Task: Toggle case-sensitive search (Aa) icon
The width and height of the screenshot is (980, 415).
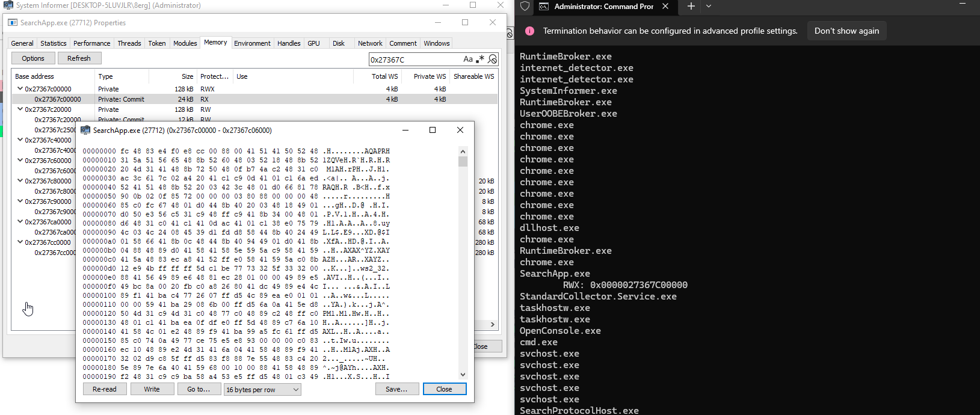Action: click(x=468, y=59)
